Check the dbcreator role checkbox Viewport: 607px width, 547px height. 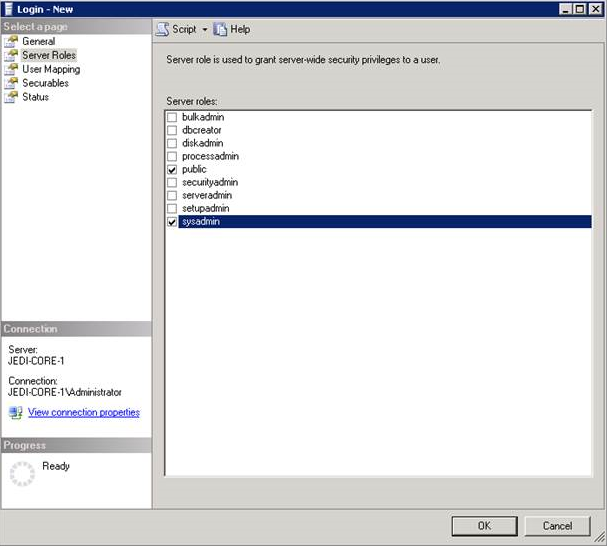[x=172, y=131]
